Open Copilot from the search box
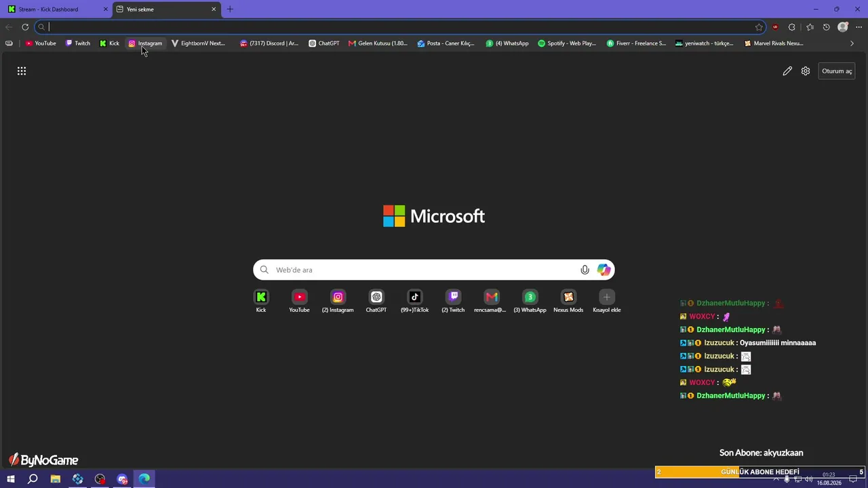This screenshot has height=488, width=868. tap(604, 270)
